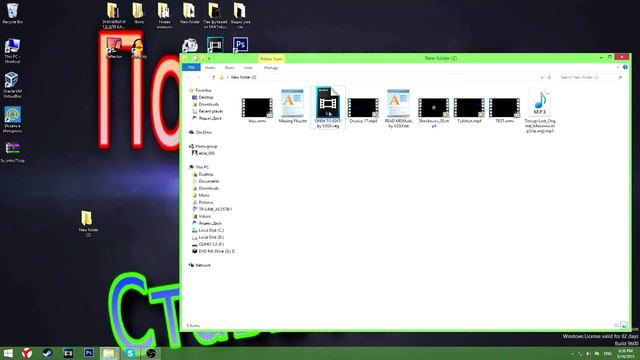Viewport: 640px width, 360px height.
Task: Select the Dvutyp 17.mp4 video file
Action: point(363,110)
